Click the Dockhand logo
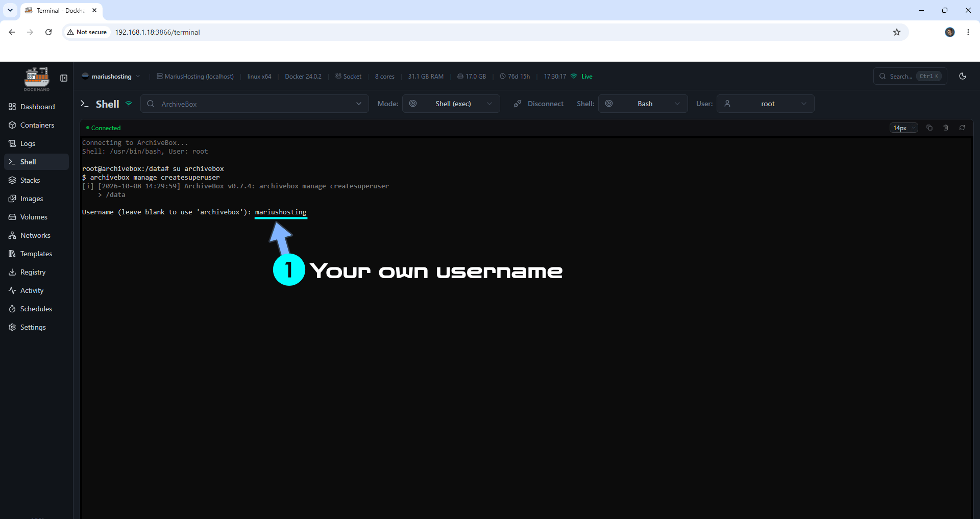The height and width of the screenshot is (519, 980). click(37, 79)
